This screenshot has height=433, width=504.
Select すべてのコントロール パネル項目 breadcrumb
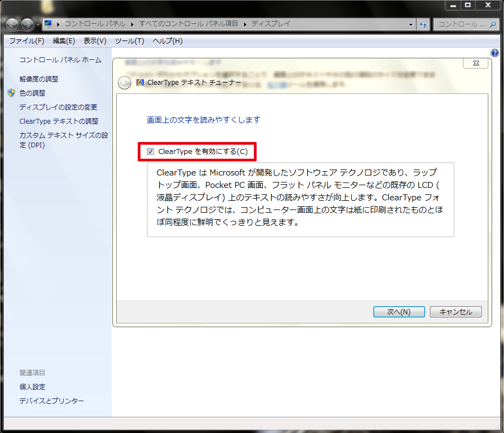pyautogui.click(x=189, y=24)
